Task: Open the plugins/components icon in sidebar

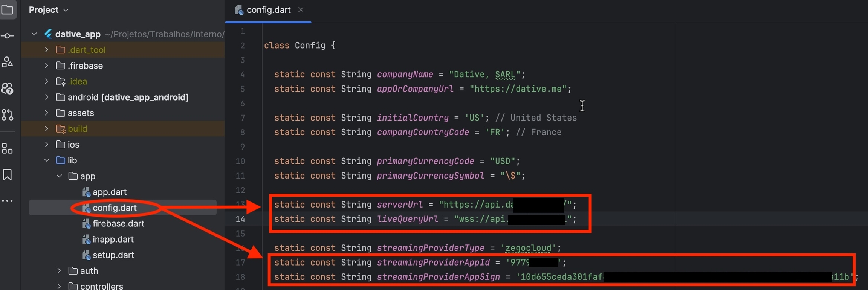Action: tap(8, 148)
